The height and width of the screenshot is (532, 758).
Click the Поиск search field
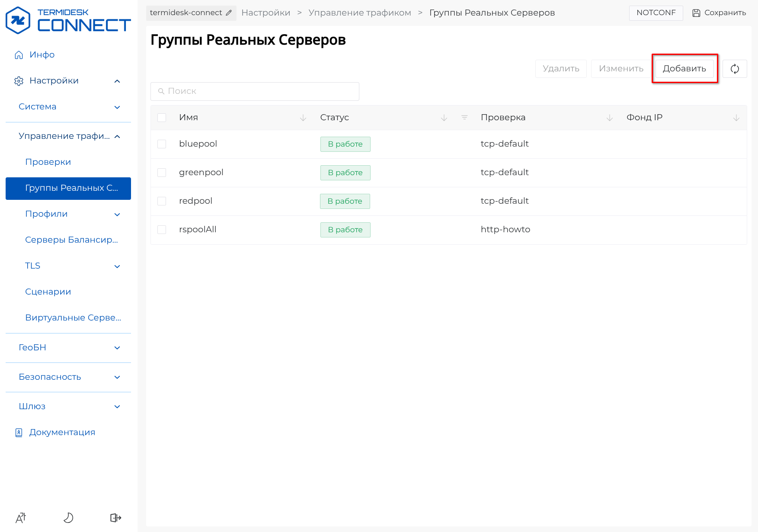pos(255,91)
